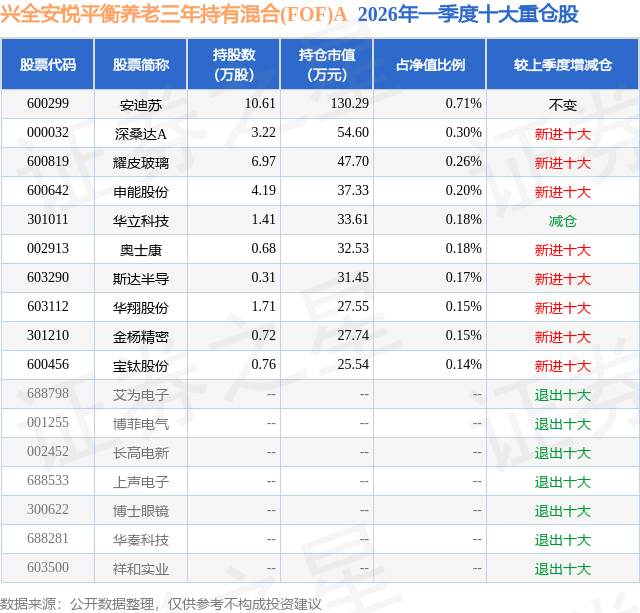This screenshot has height=613, width=640.
Task: Click the 持仓市值(万元) column header
Action: point(327,64)
